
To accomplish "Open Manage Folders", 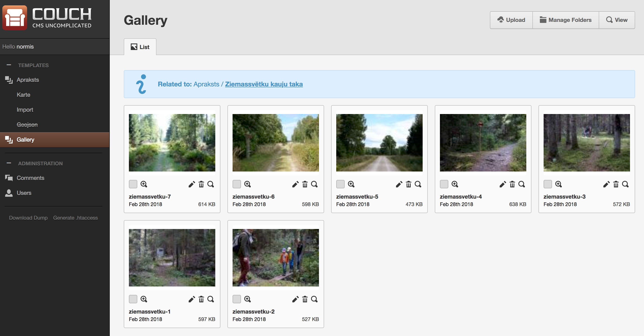I will (566, 20).
